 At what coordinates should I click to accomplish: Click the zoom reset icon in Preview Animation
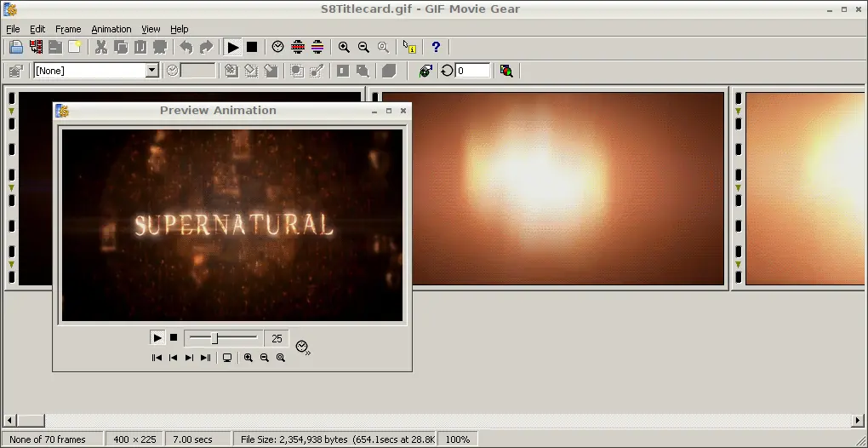pos(281,358)
